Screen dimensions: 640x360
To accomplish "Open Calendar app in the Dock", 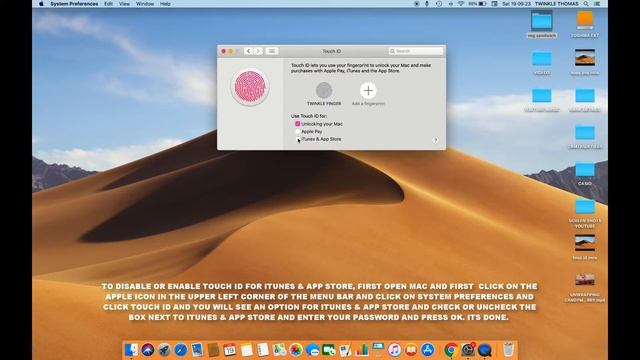I will click(x=229, y=350).
